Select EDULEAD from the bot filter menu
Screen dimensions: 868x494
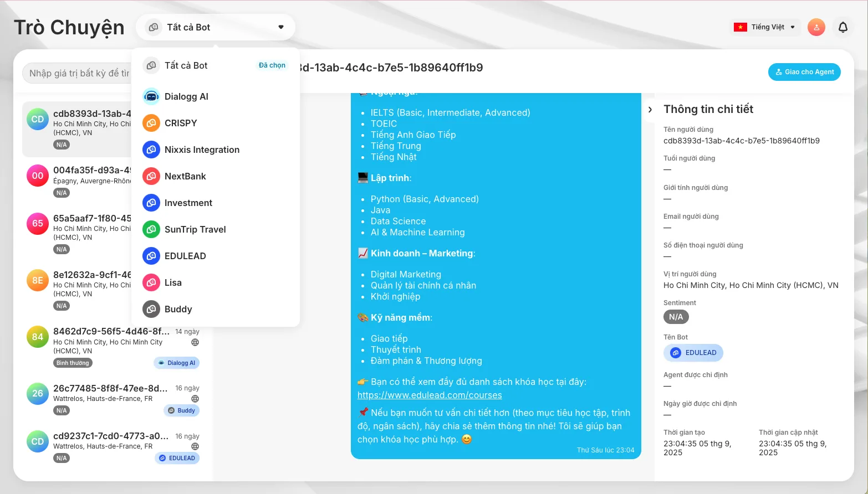click(x=186, y=256)
